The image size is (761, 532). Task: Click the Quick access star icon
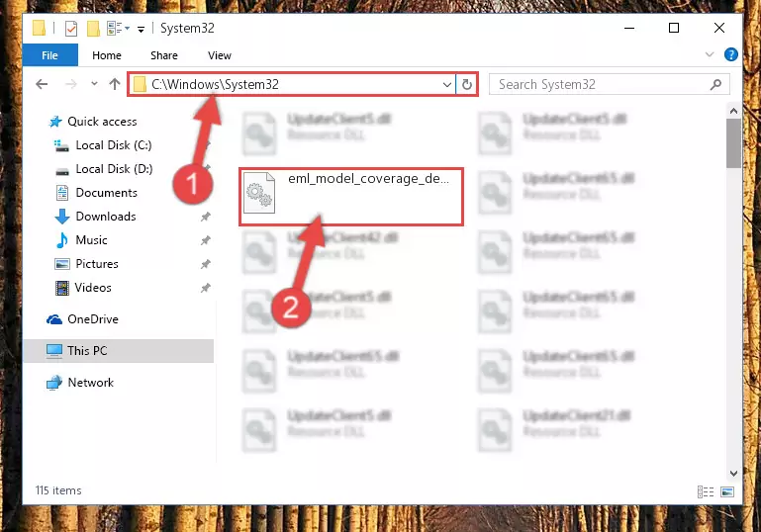55,122
